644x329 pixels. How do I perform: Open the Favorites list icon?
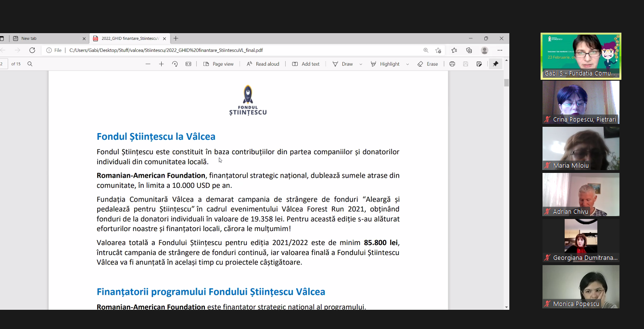point(454,50)
